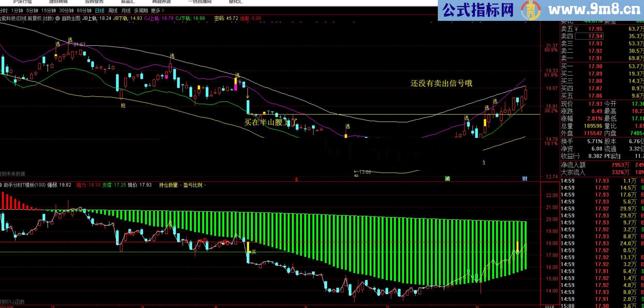644x308 pixels.
Task: Open the 助手分时T模板 indicator dropdown arrow
Action: (x=1, y=185)
